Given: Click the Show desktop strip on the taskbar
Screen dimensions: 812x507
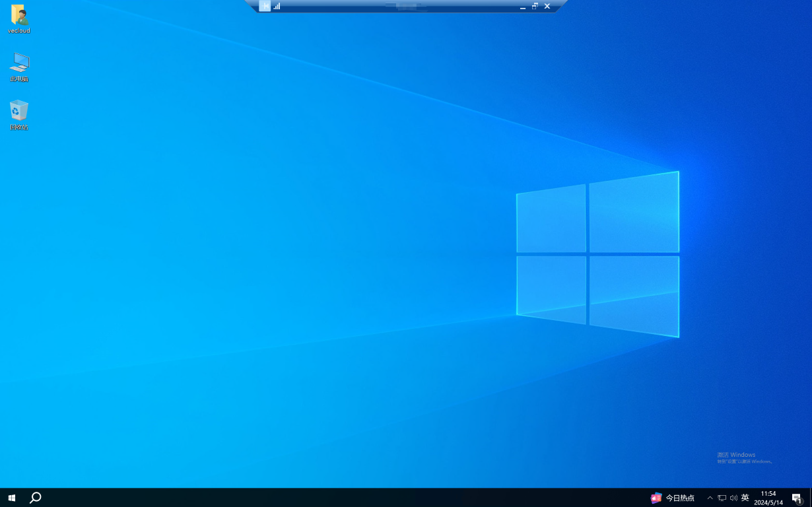Looking at the screenshot, I should point(810,498).
